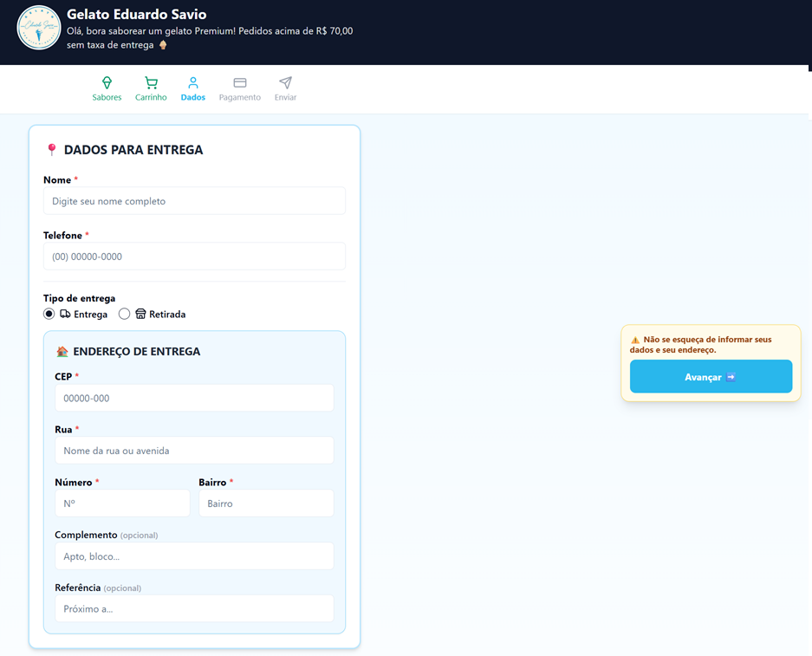Click the Avançar button
Image resolution: width=812 pixels, height=656 pixels.
[x=711, y=376]
